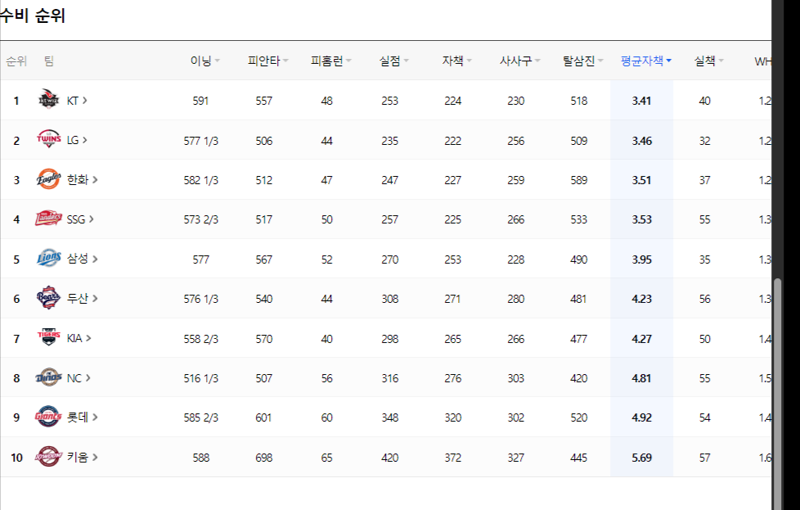Click KIA's 평균자책 value 4.27

click(641, 339)
